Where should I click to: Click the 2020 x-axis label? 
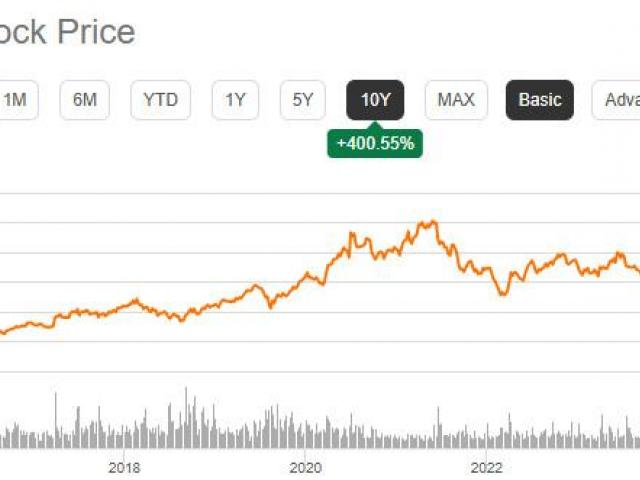[305, 467]
